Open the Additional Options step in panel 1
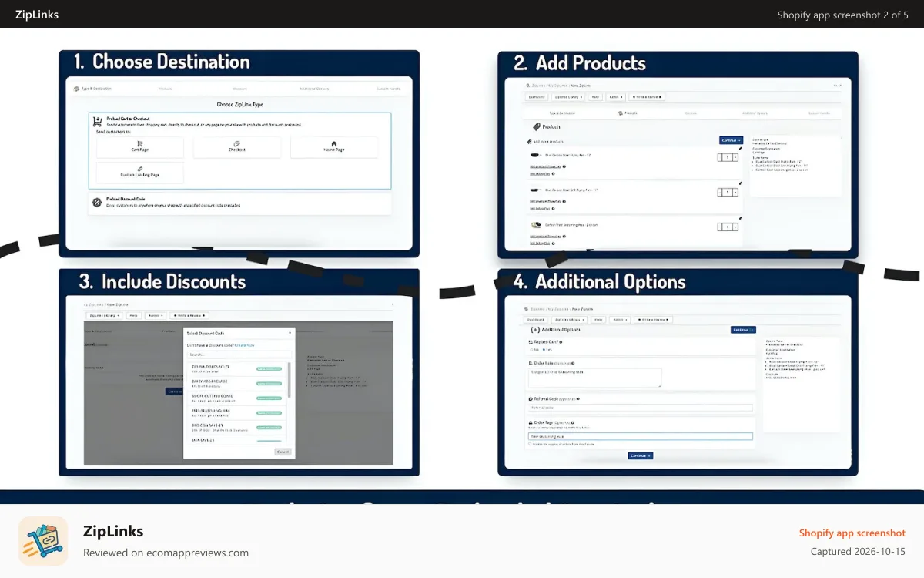 click(x=314, y=89)
